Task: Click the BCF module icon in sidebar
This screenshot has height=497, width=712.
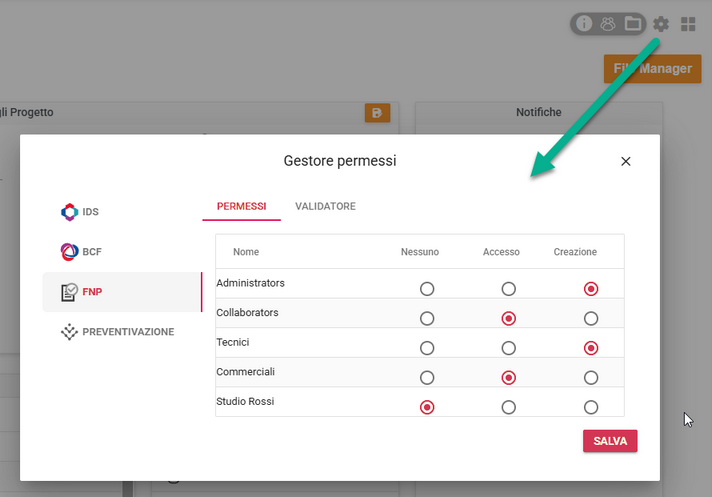Action: click(x=69, y=252)
